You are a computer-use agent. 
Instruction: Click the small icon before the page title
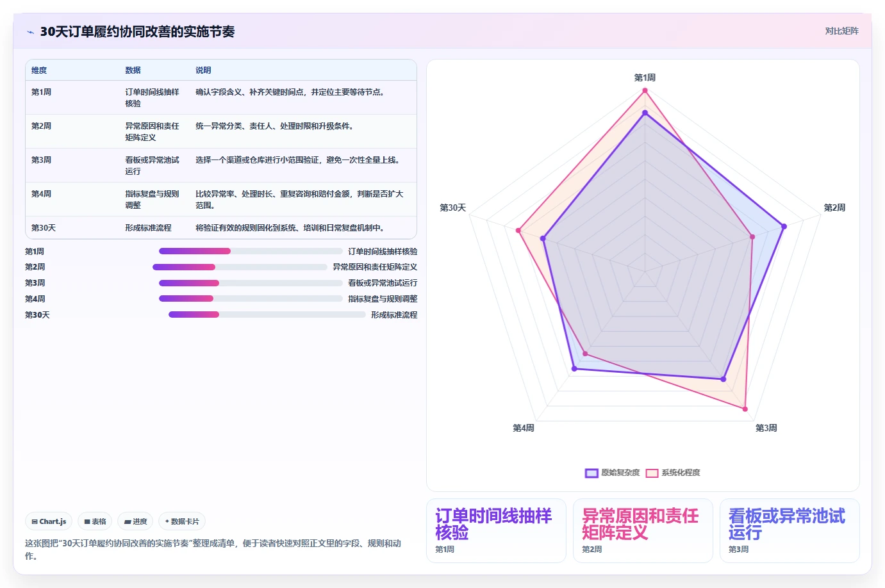(x=30, y=32)
